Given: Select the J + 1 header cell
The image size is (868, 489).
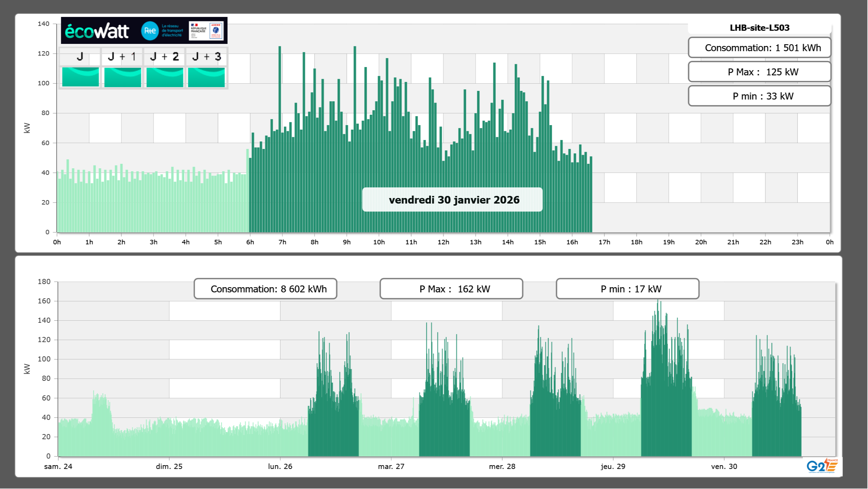Looking at the screenshot, I should coord(122,57).
